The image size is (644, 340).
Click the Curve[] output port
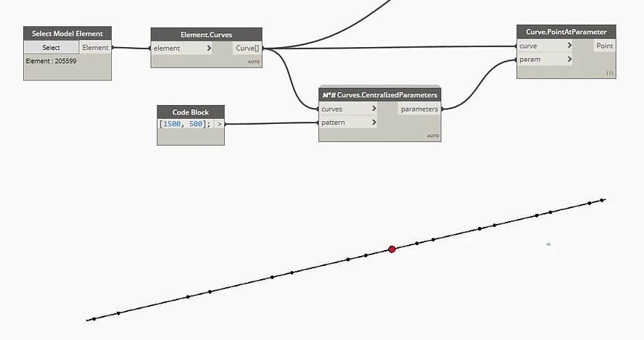[x=247, y=49]
